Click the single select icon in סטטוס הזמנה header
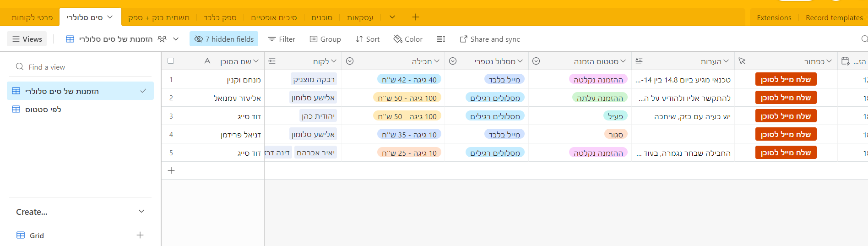This screenshot has width=868, height=246. [x=536, y=61]
